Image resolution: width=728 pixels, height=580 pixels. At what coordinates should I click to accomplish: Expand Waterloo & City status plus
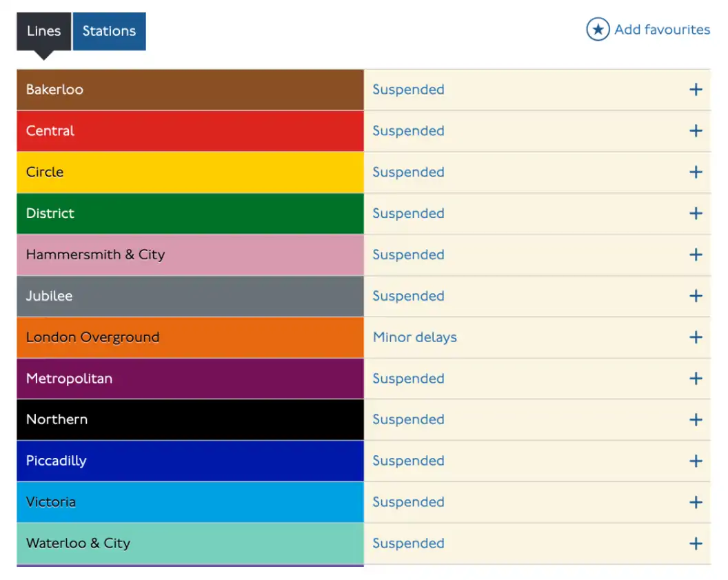(696, 543)
